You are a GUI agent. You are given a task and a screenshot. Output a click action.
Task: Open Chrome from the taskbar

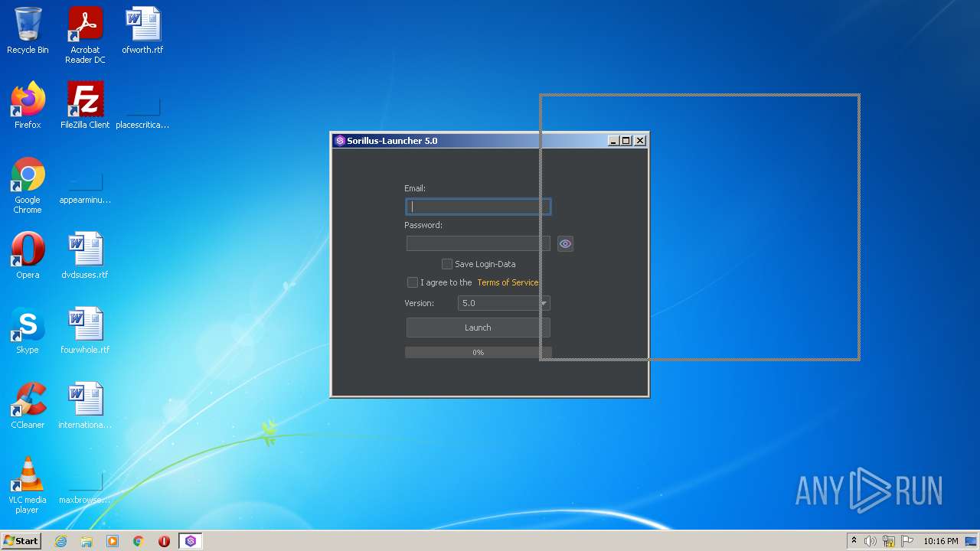[139, 541]
